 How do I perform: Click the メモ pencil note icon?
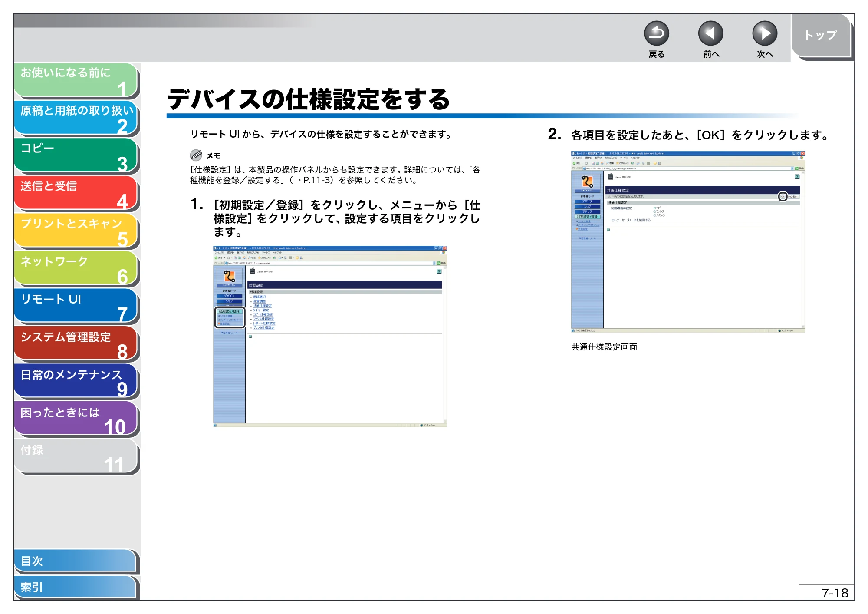tap(196, 155)
